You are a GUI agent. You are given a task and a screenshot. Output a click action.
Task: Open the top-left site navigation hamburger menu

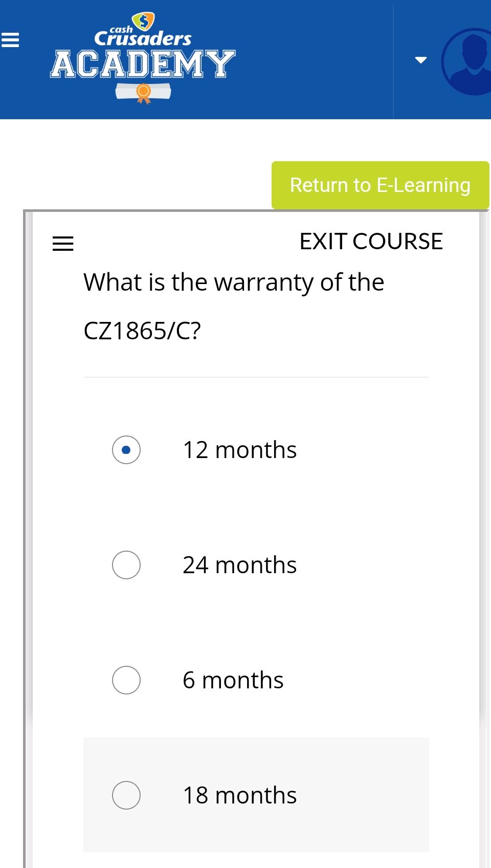pos(11,39)
